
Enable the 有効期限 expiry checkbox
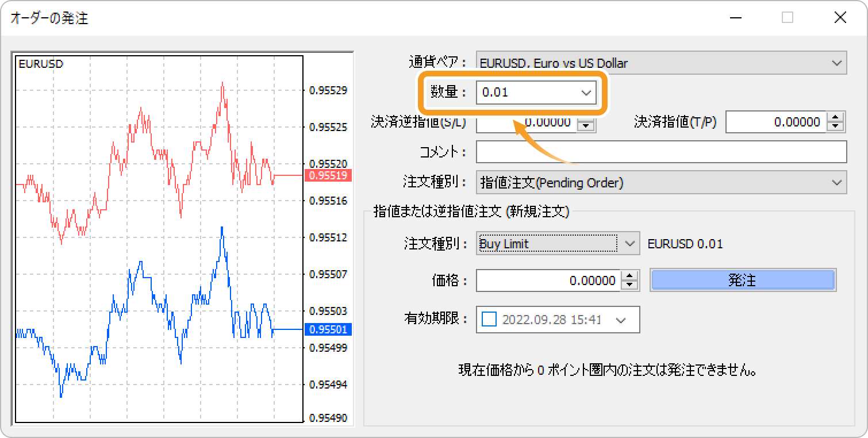(x=489, y=319)
